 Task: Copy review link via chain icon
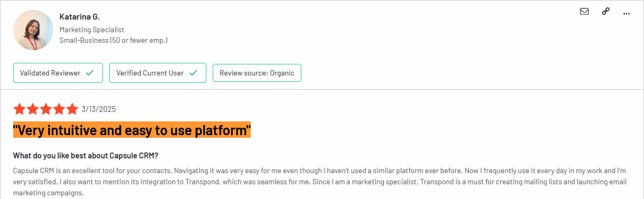pos(605,12)
